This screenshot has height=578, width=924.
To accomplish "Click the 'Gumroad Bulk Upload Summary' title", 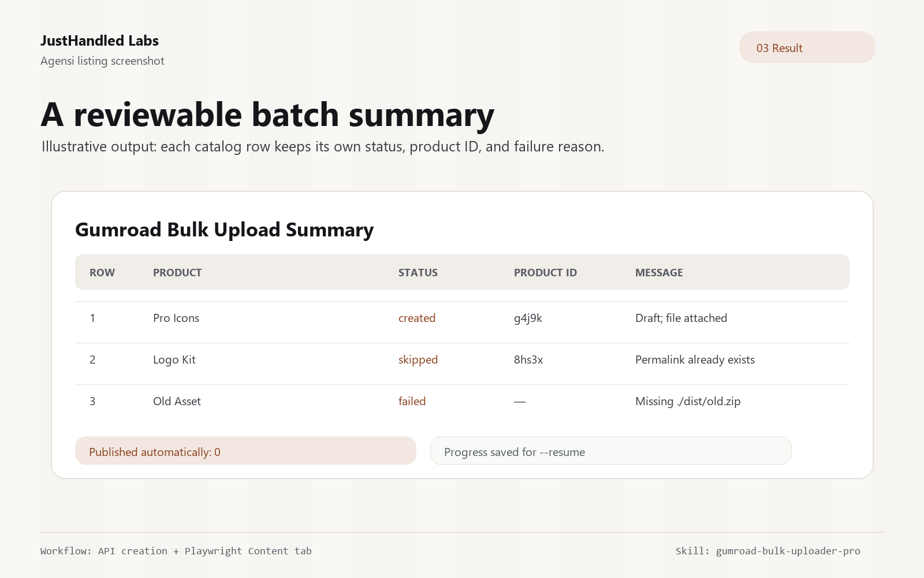I will tap(224, 230).
